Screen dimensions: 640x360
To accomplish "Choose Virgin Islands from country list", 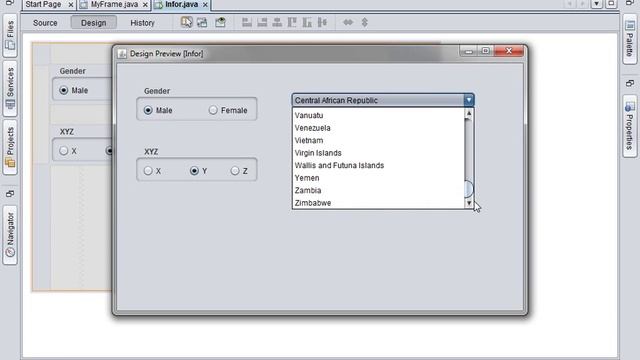I will (378, 153).
